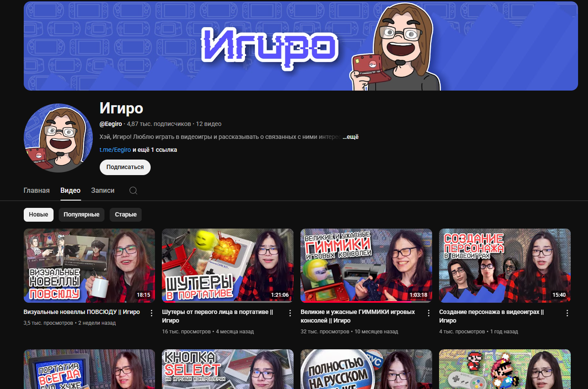Screen dimensions: 588x389
Task: Open the ГИММИКИ игровых консолей thumbnail
Action: (x=366, y=266)
